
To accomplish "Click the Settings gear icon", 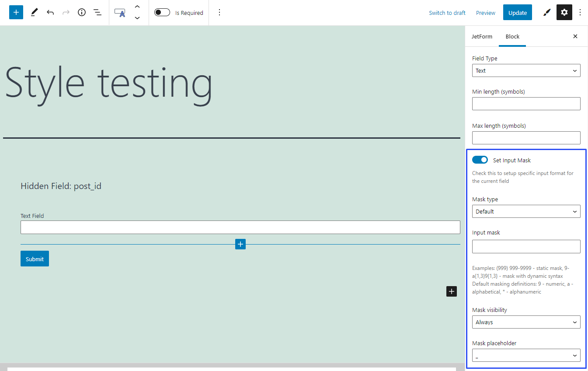I will click(564, 12).
